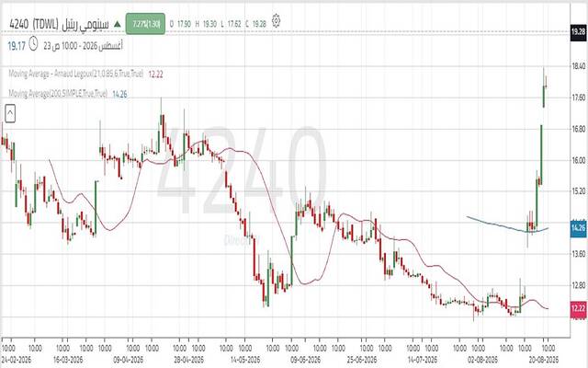Image resolution: width=588 pixels, height=368 pixels.
Task: Click the 20-08-2026 date axis label
Action: [543, 360]
